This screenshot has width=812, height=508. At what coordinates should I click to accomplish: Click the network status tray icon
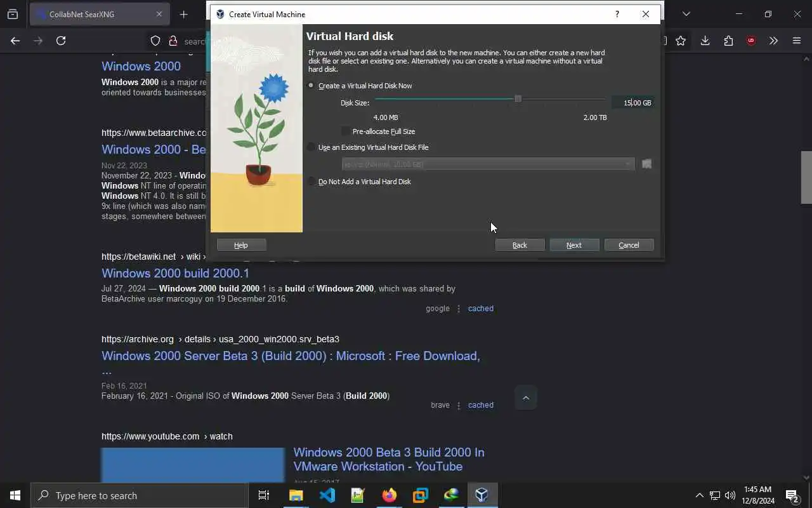715,495
